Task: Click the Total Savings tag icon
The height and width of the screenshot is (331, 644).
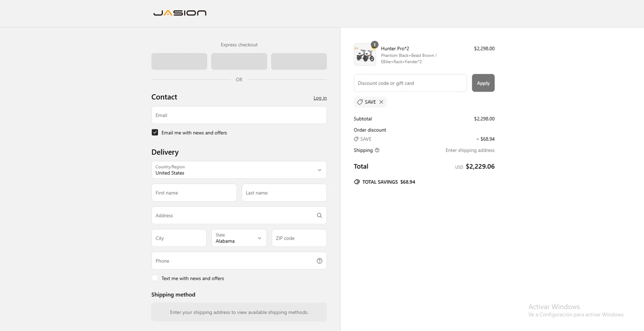Action: [357, 182]
